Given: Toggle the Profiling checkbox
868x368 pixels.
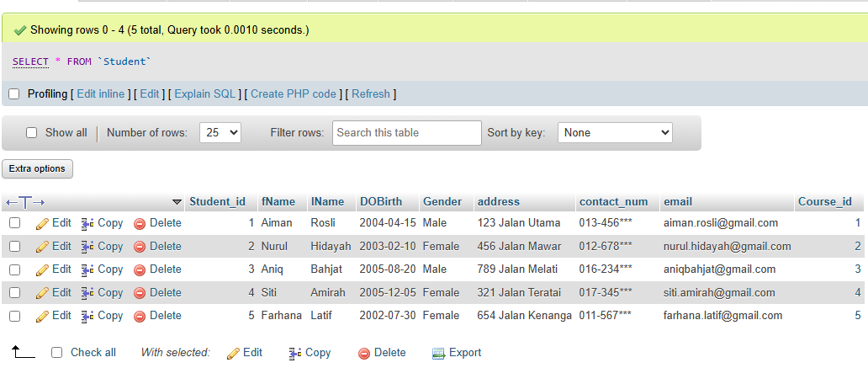Looking at the screenshot, I should 13,94.
